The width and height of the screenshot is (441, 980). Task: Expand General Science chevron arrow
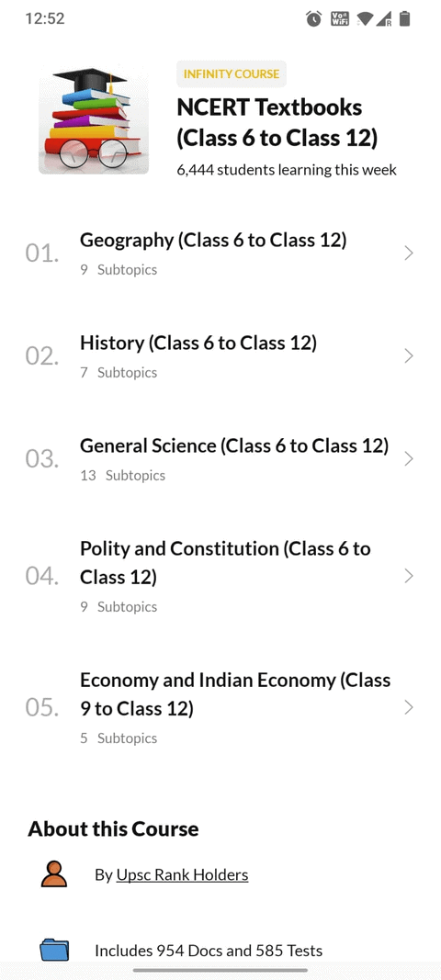[x=409, y=458]
